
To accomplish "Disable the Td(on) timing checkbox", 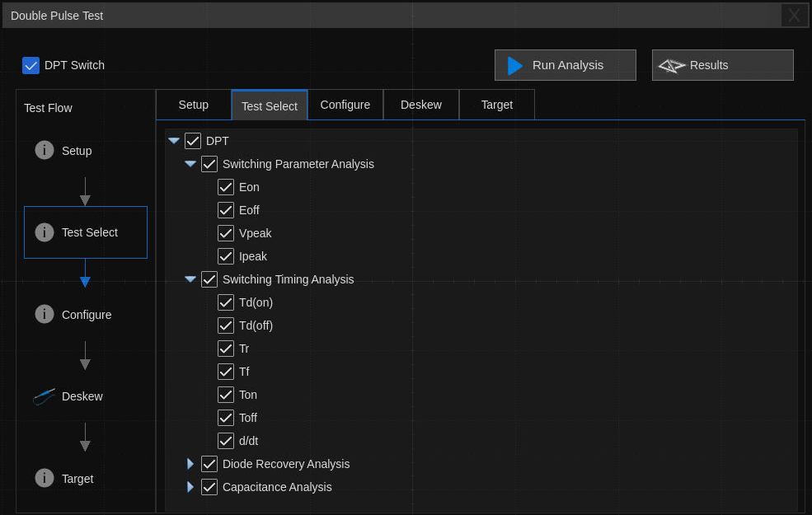I will (x=226, y=302).
